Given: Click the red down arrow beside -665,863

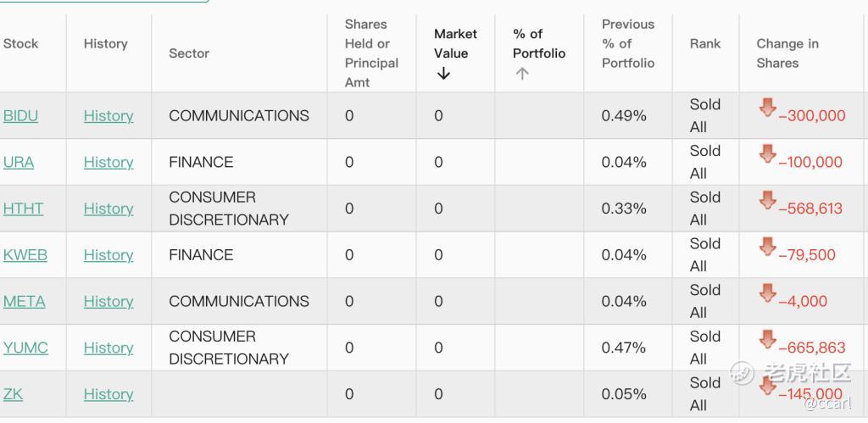Looking at the screenshot, I should pos(767,340).
